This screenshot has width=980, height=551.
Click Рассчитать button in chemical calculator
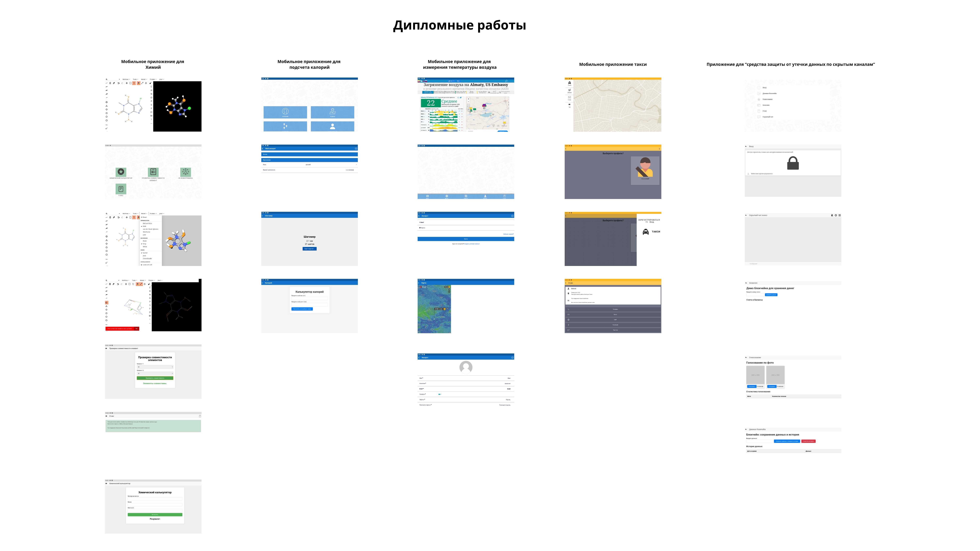click(154, 515)
